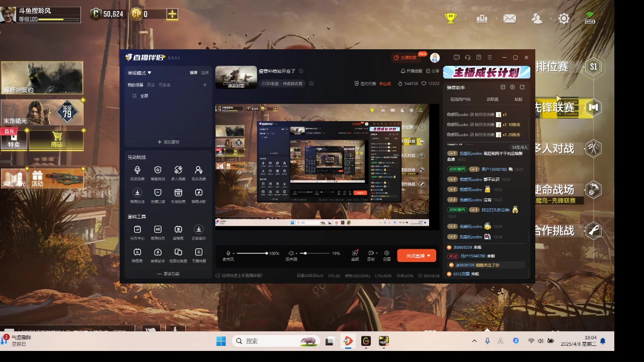The width and height of the screenshot is (644, 362).
Task: Open 视频连麦 video co-stream tool
Action: tap(137, 173)
